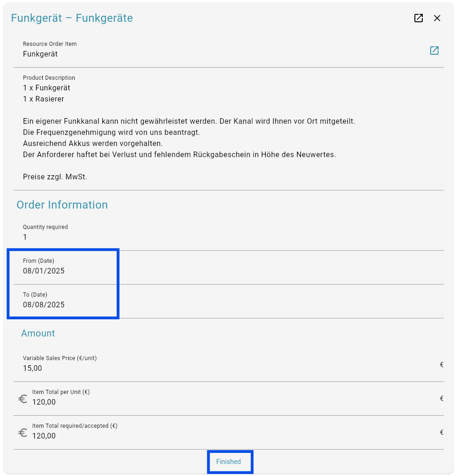Click the Variable Sales Price value 15,00
This screenshot has width=458, height=476.
coord(32,368)
